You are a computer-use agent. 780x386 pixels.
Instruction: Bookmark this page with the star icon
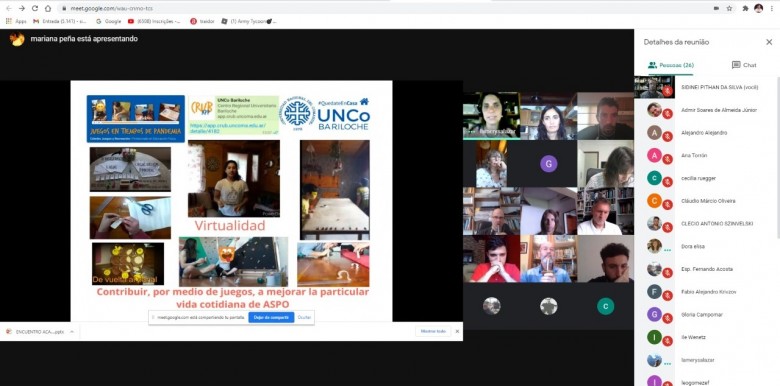click(729, 8)
